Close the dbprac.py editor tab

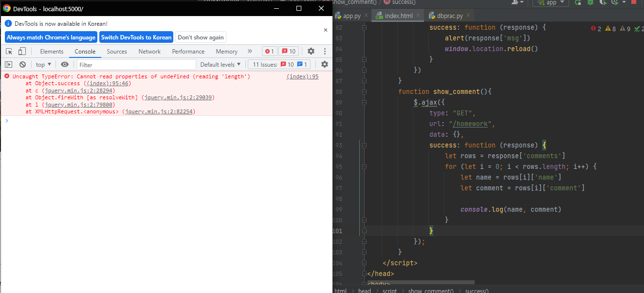tap(469, 16)
